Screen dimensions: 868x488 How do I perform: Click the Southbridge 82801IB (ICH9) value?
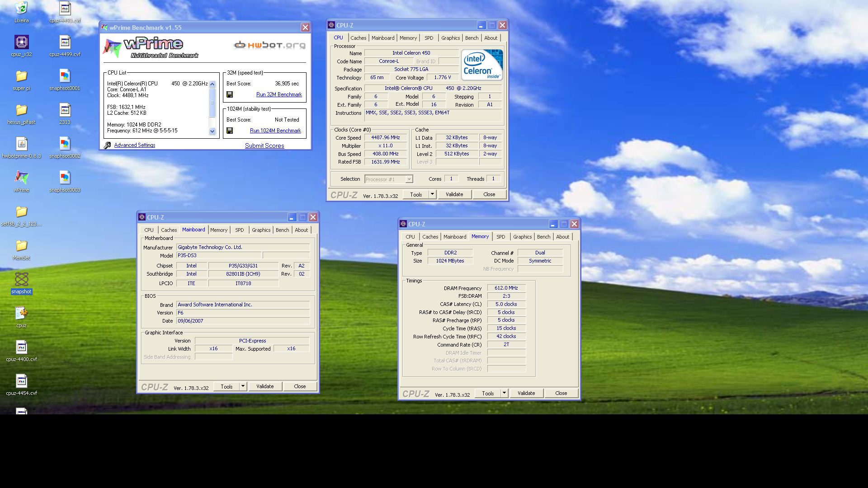[243, 274]
